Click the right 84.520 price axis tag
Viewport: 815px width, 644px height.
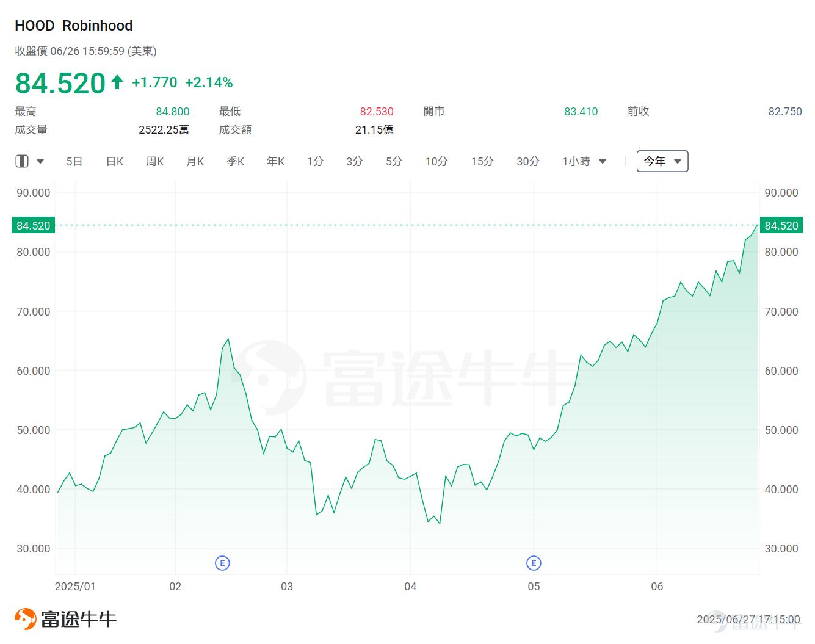click(781, 225)
